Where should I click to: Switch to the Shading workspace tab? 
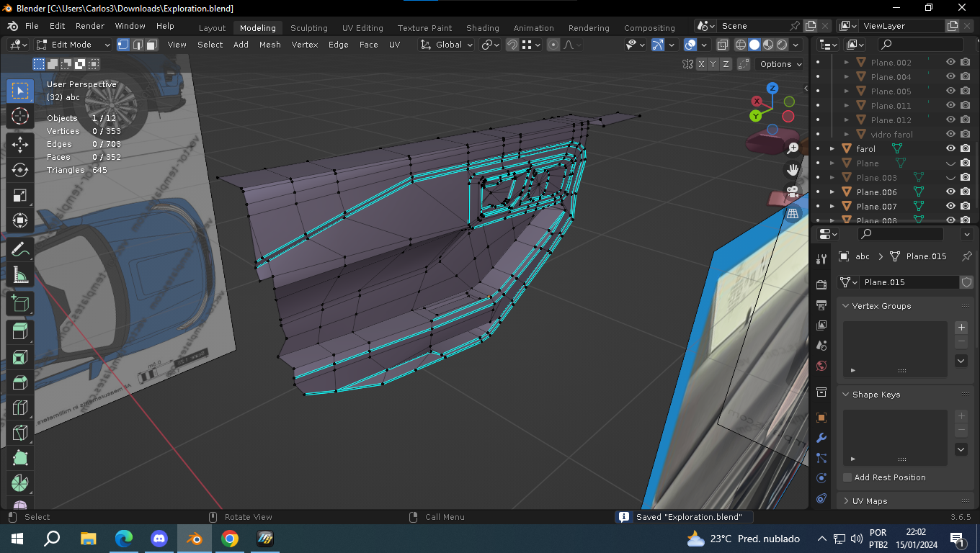click(483, 28)
